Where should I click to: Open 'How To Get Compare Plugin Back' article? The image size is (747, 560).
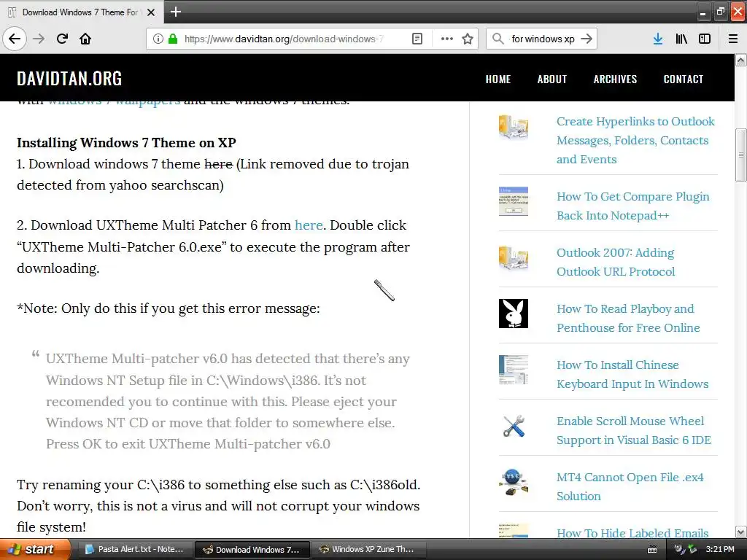point(633,206)
